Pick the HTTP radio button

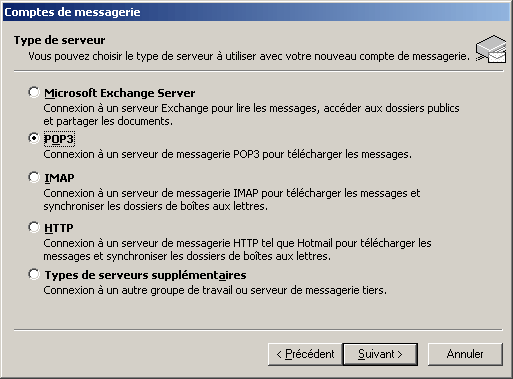pyautogui.click(x=34, y=227)
